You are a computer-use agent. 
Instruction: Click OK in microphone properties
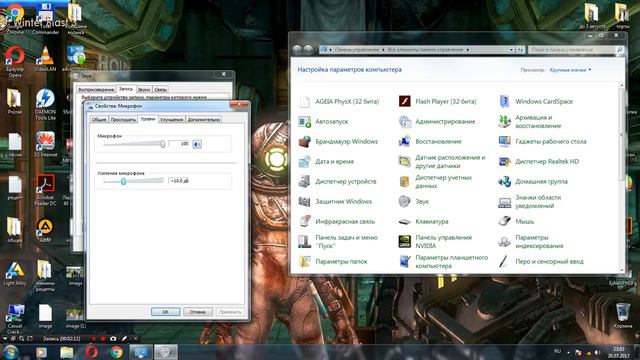point(165,311)
